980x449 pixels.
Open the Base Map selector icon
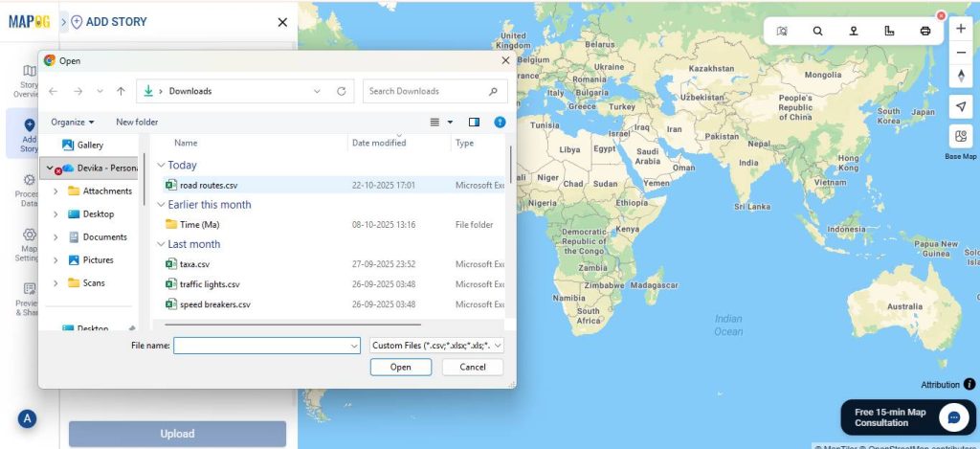coord(961,136)
